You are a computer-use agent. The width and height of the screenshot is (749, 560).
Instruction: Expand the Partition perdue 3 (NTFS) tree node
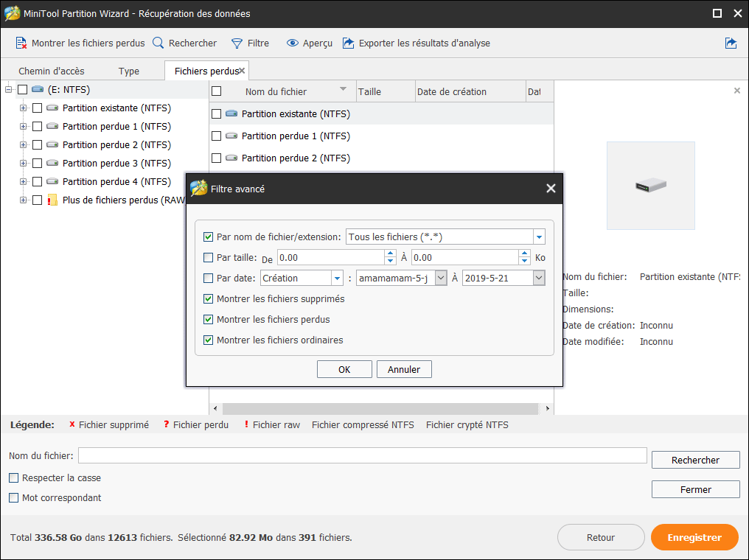click(x=23, y=163)
